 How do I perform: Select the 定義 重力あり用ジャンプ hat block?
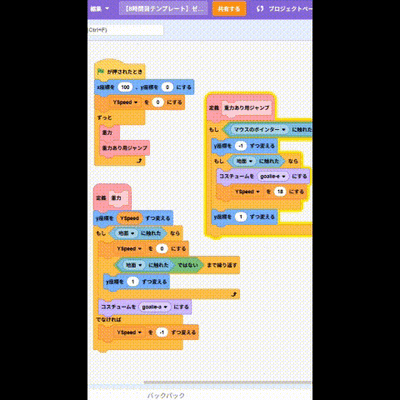(x=241, y=108)
